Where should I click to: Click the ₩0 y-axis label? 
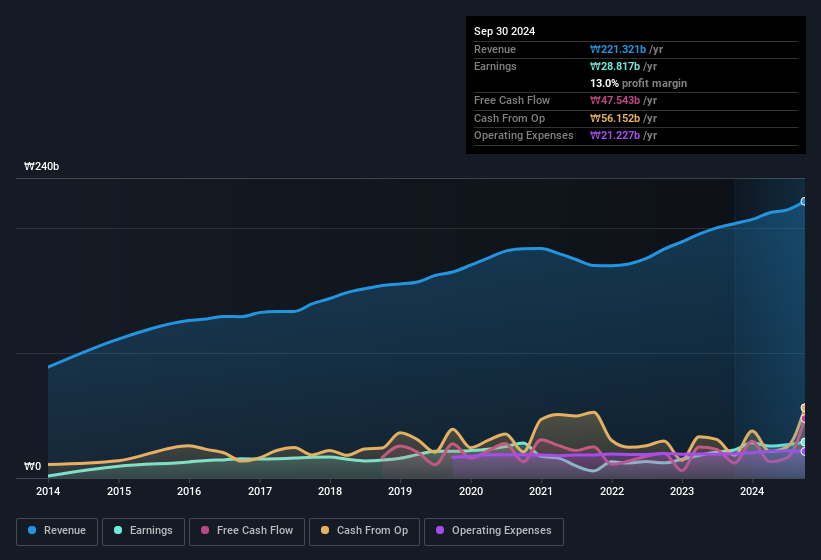(32, 466)
